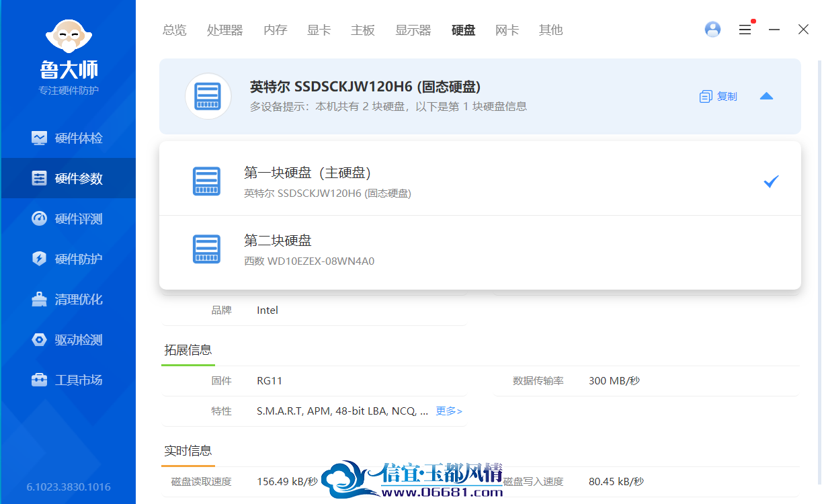Open 驱动检测 sidebar entry
The width and height of the screenshot is (824, 504).
68,340
